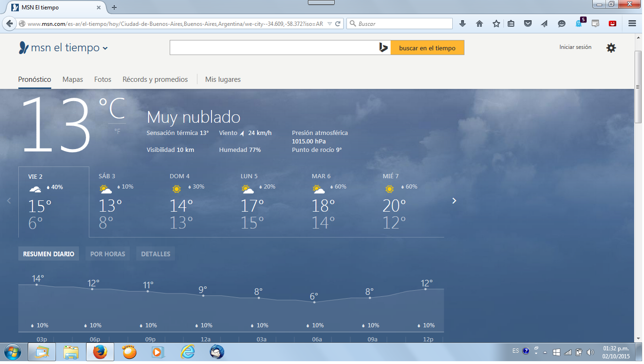Click the help question mark tray icon
This screenshot has height=364, width=644.
point(526,351)
